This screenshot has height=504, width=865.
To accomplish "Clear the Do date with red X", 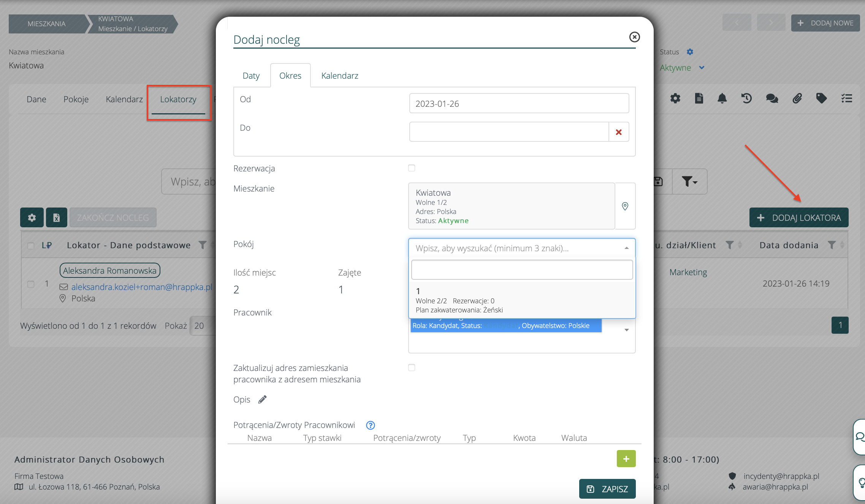I will point(619,132).
